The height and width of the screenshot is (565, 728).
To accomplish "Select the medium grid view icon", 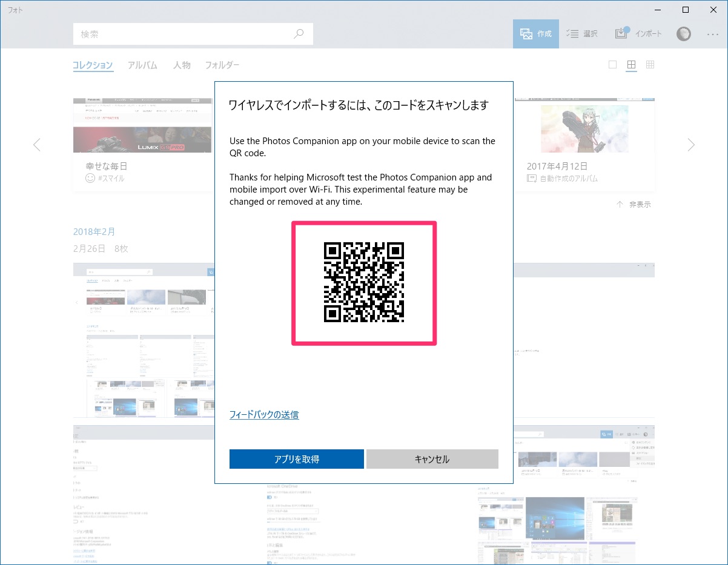I will pos(631,65).
